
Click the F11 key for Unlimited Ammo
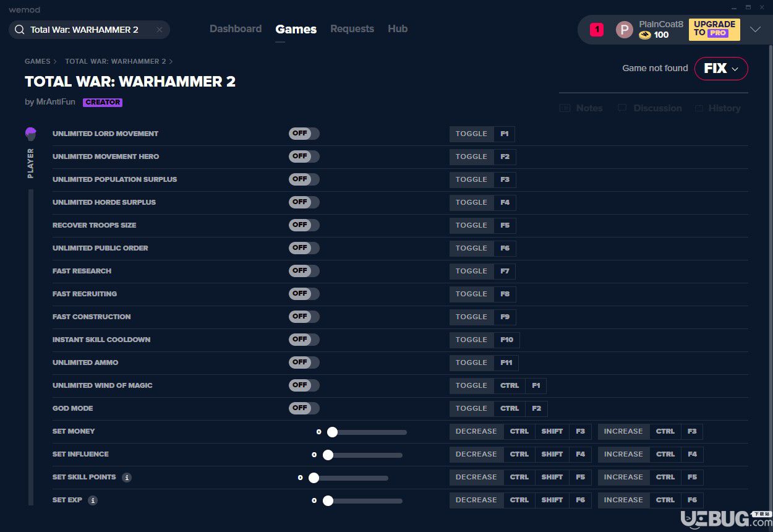(x=506, y=363)
